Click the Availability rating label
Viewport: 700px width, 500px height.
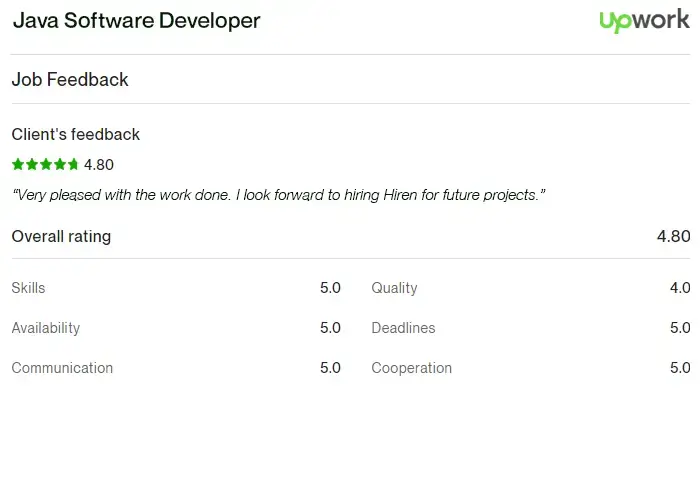(x=46, y=328)
